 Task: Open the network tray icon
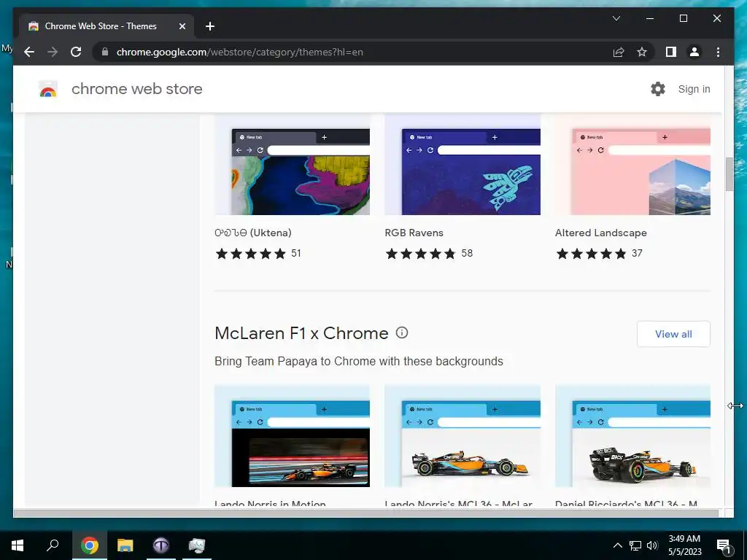point(635,545)
